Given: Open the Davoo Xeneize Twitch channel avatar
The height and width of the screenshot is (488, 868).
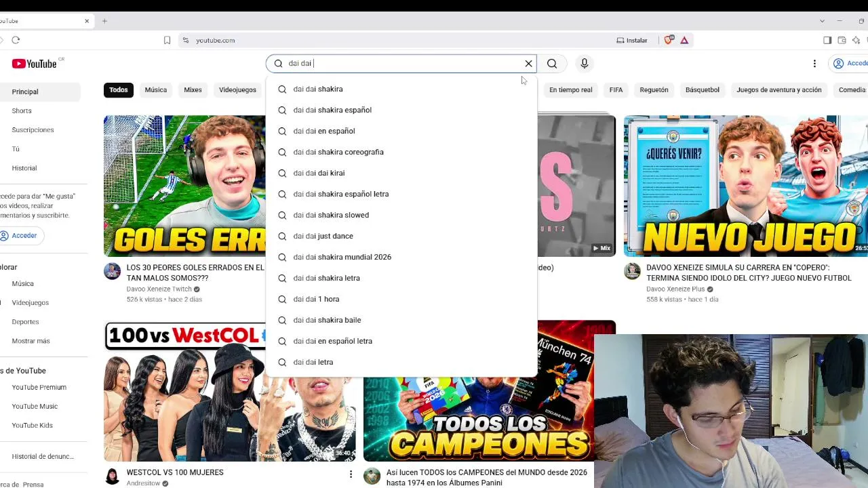Looking at the screenshot, I should (112, 271).
